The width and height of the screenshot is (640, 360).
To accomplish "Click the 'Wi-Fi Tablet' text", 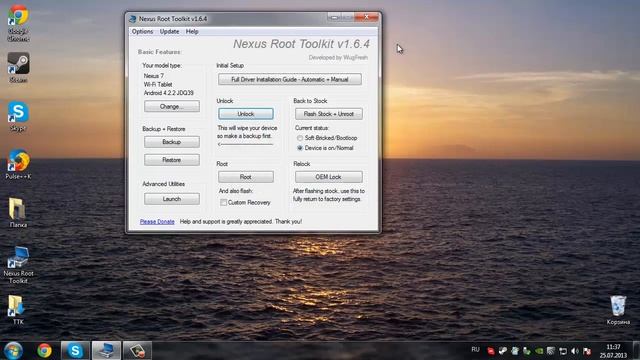I will pos(158,84).
